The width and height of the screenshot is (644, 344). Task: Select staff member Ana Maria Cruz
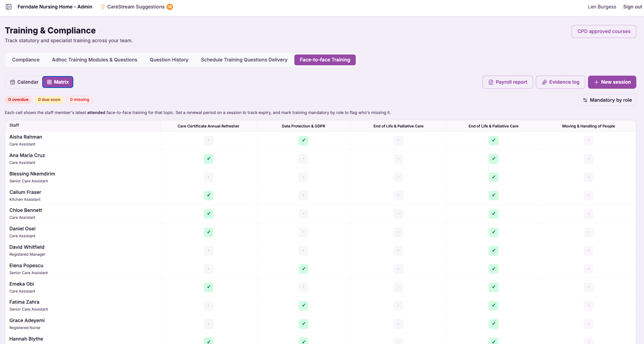pos(27,155)
